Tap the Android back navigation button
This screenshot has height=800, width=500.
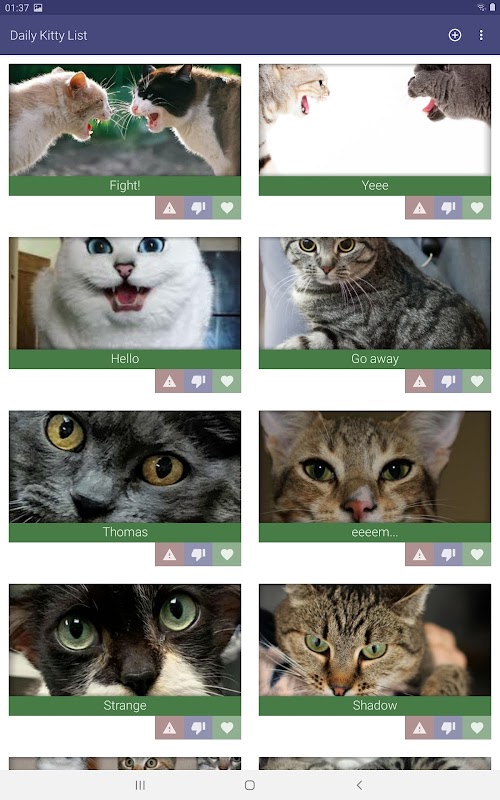[x=359, y=785]
